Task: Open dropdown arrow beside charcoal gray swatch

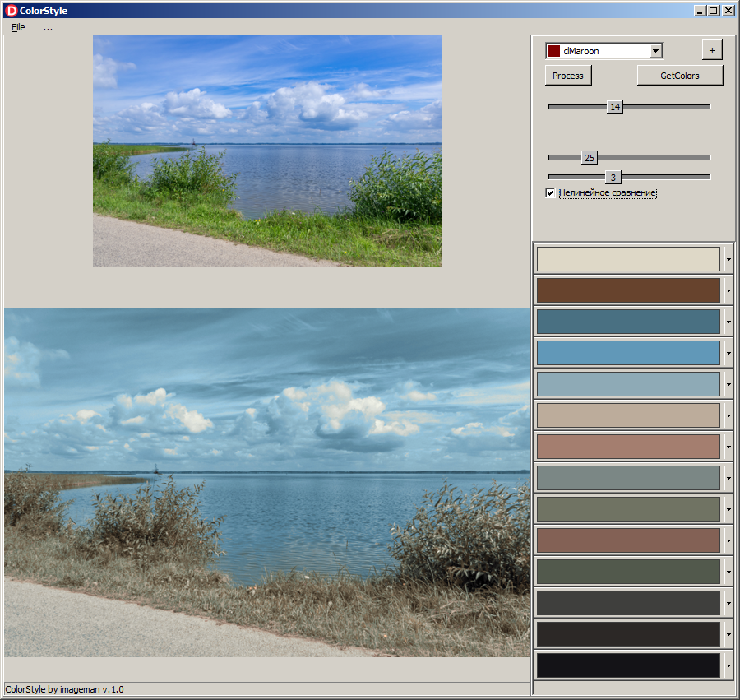Action: tap(728, 603)
